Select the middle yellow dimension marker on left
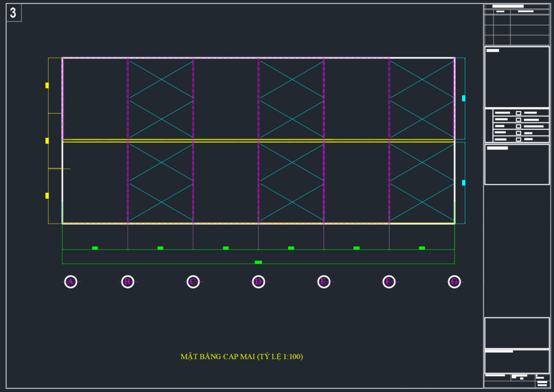 pyautogui.click(x=47, y=141)
